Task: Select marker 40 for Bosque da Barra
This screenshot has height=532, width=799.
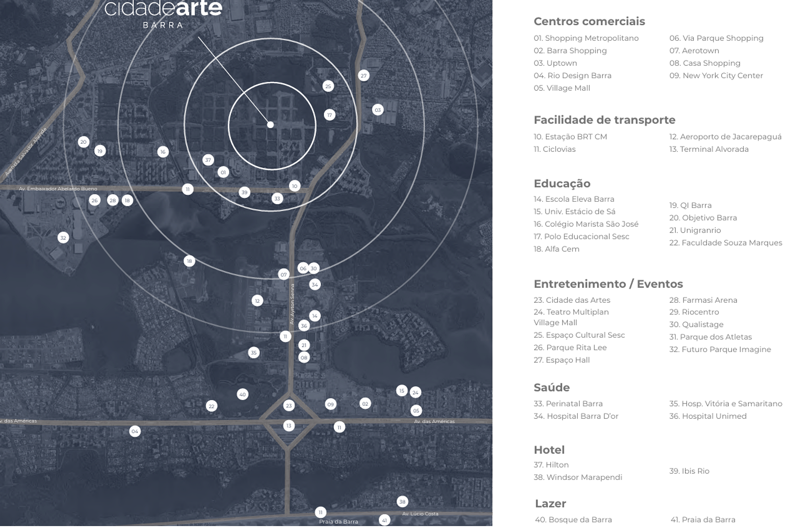Action: (x=243, y=394)
